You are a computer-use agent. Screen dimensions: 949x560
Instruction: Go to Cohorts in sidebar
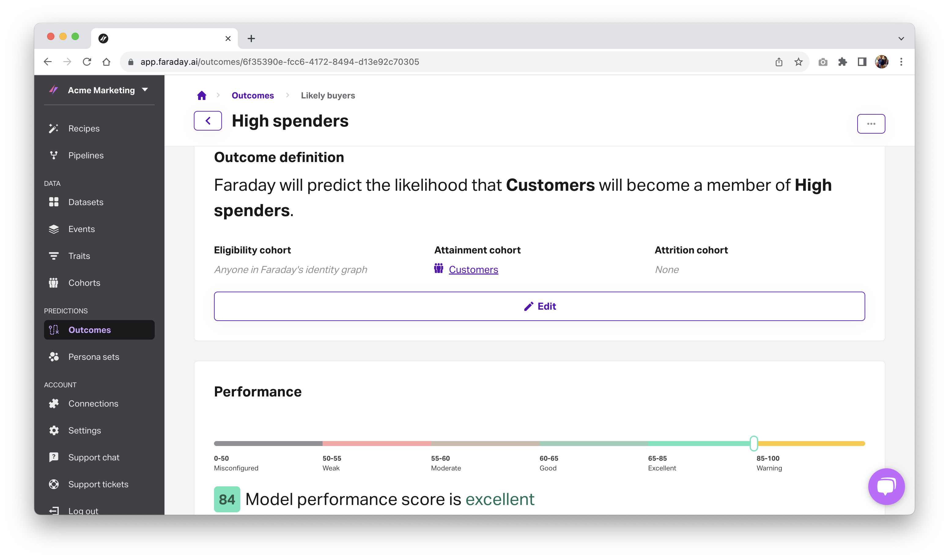coord(84,283)
